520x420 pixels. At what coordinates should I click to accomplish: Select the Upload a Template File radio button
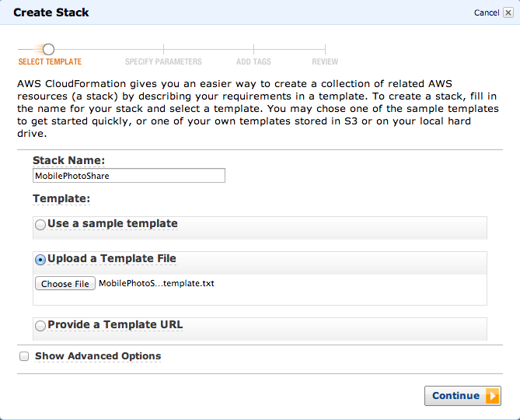[x=40, y=260]
